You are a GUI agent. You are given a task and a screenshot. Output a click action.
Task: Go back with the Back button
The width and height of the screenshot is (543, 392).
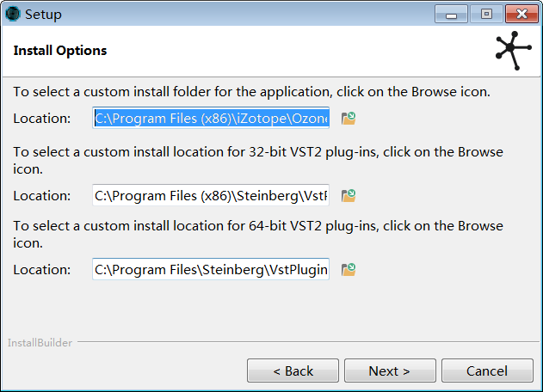pos(293,371)
